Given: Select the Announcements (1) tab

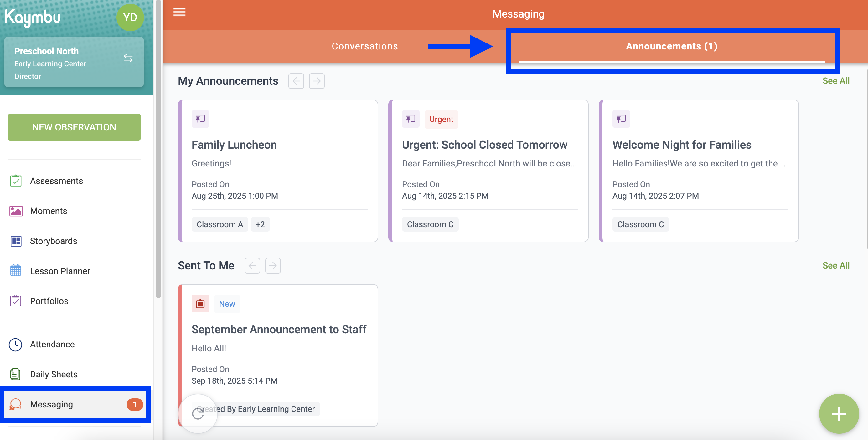Looking at the screenshot, I should [672, 46].
